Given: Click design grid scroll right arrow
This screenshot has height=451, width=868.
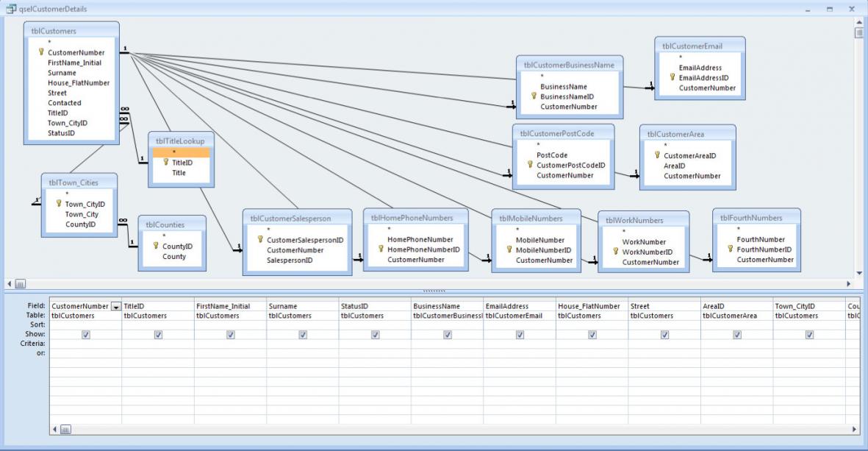Looking at the screenshot, I should pos(855,430).
